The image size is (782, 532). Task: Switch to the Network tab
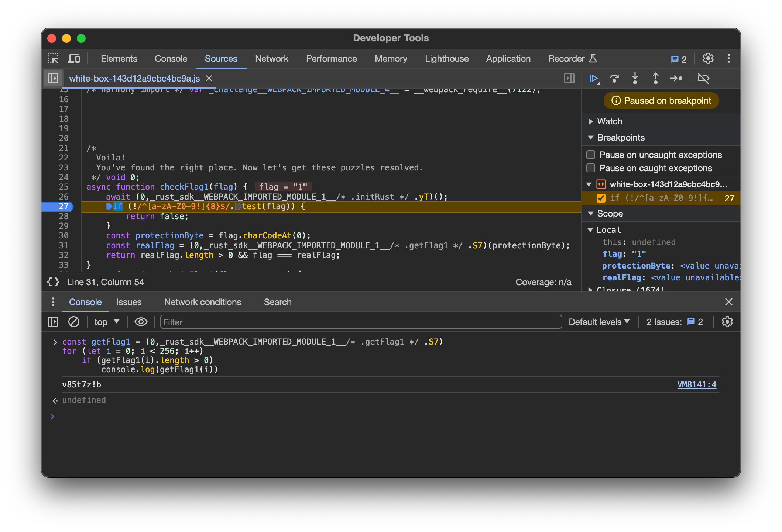click(271, 59)
